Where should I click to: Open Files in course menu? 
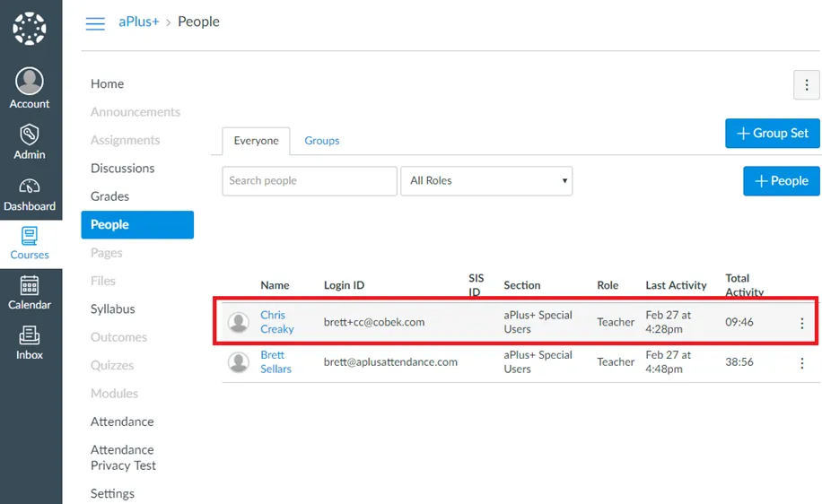(102, 281)
